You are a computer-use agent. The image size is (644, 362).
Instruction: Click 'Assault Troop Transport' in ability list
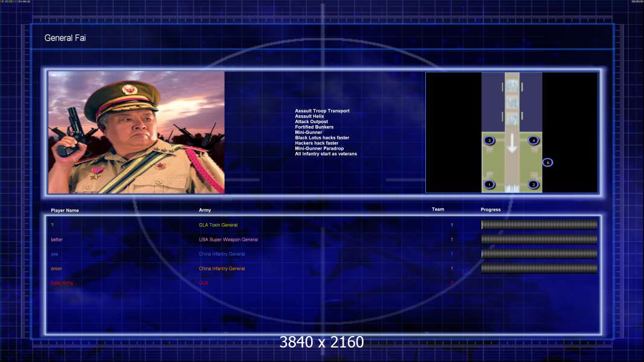[x=322, y=110]
